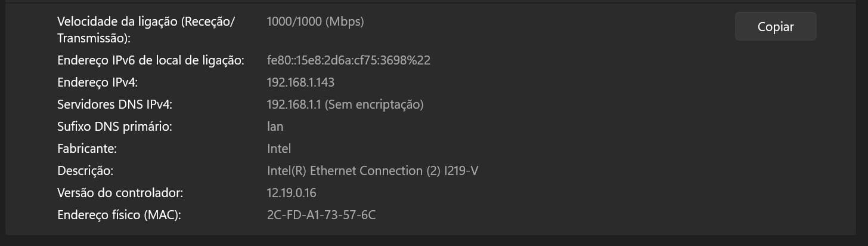Image resolution: width=868 pixels, height=246 pixels.
Task: Select the primary DNS suffix value lan
Action: pos(275,127)
